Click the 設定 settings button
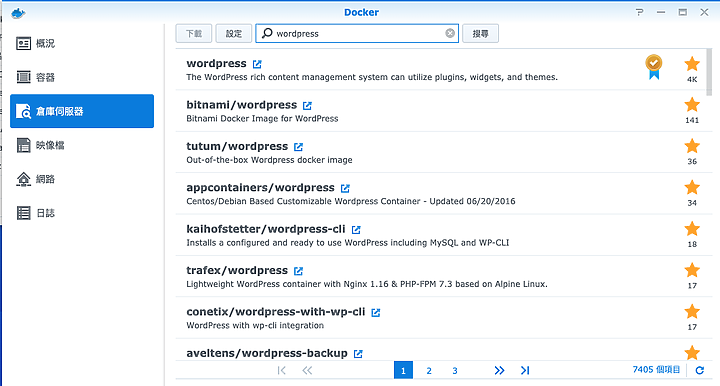The image size is (720, 386). 234,34
